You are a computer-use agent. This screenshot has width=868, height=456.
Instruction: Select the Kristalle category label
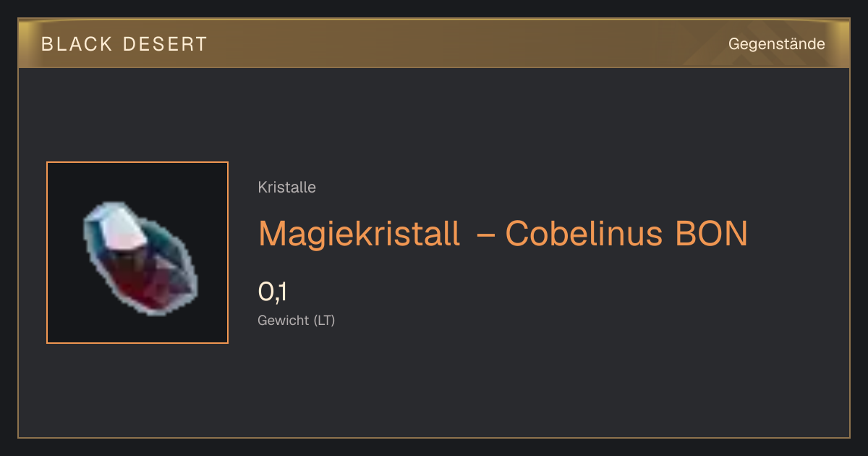286,187
